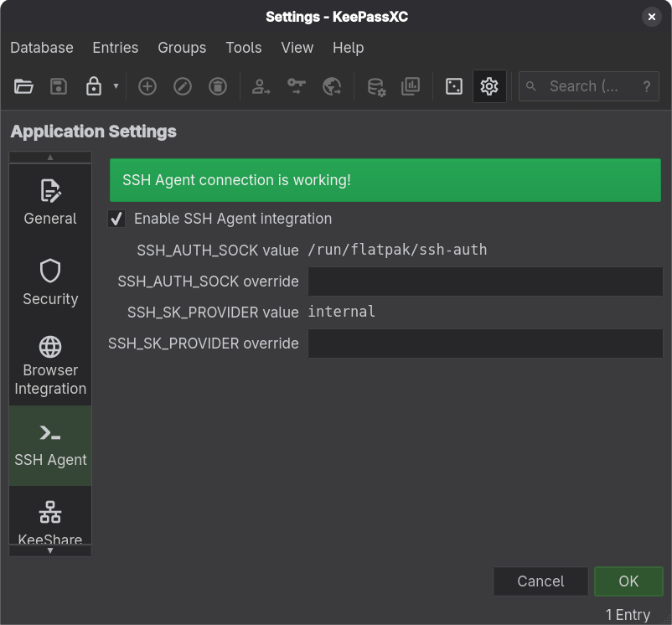Cancel the settings changes
The height and width of the screenshot is (625, 672).
tap(540, 581)
